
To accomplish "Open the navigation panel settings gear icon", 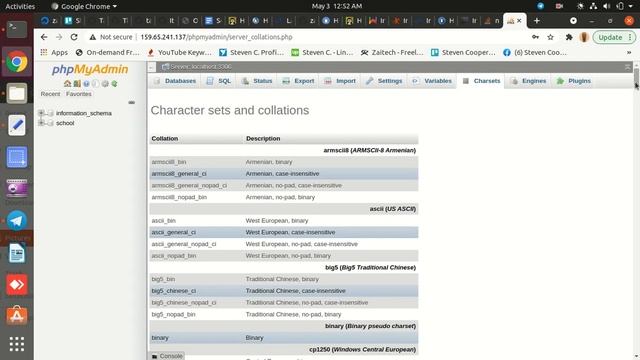I will click(105, 84).
